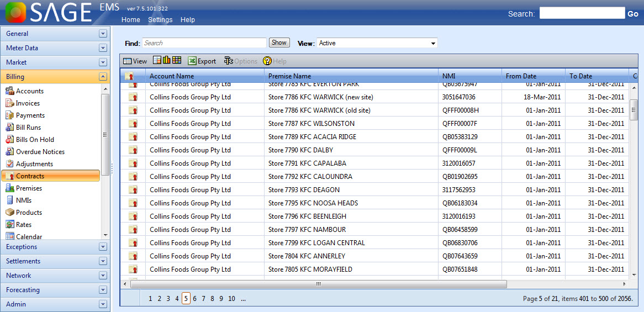Open Bills On Hold in the sidebar
Viewport: 644px width, 312px height.
[30, 140]
